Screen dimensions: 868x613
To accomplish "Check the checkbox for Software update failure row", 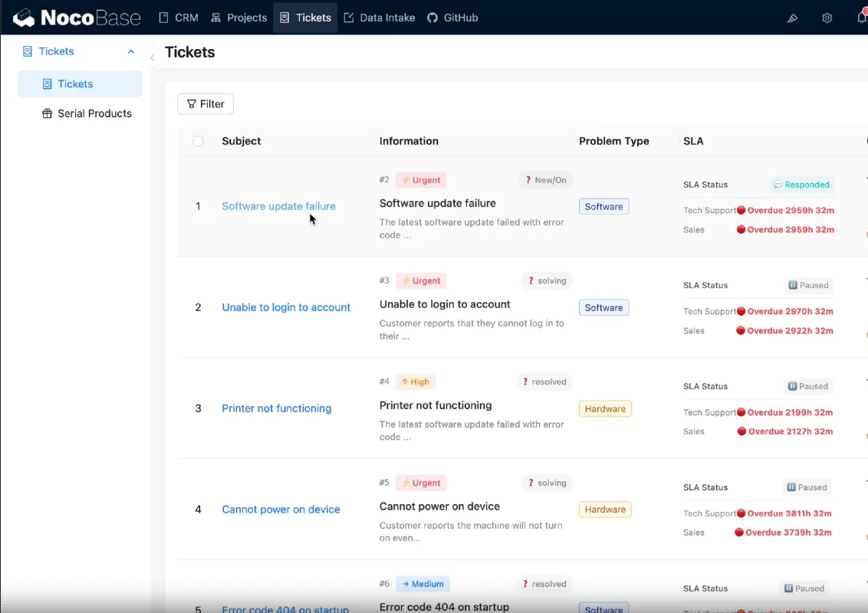I will click(x=198, y=205).
